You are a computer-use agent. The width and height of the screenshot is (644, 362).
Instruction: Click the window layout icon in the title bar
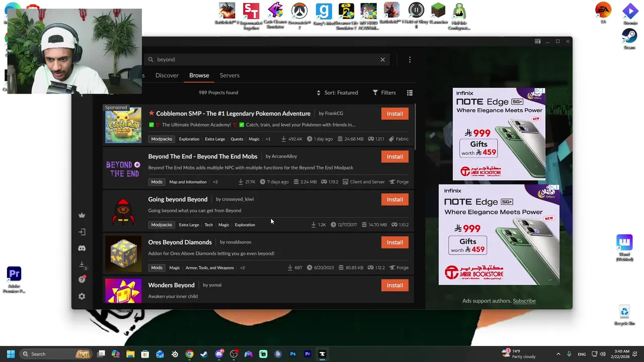tap(537, 41)
